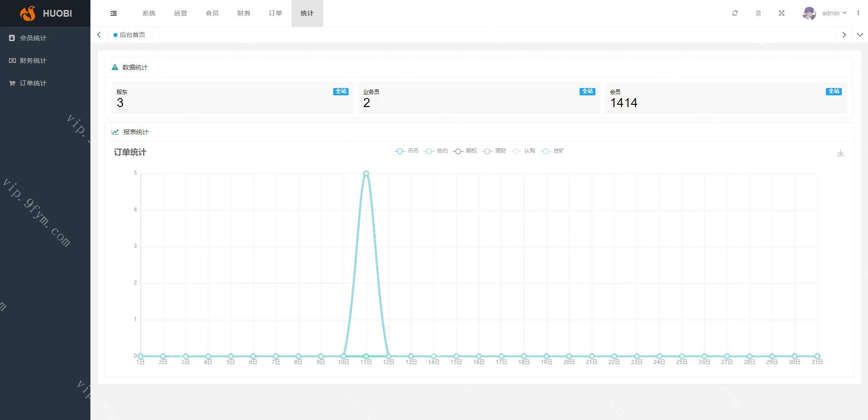Screen dimensions: 868x420
Task: Open the admin account dropdown
Action: click(x=834, y=14)
